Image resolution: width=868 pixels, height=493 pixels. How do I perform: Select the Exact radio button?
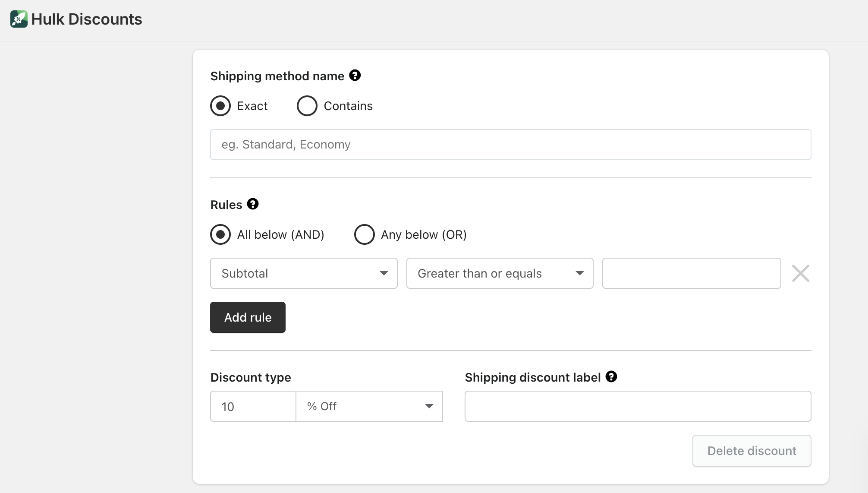click(220, 106)
